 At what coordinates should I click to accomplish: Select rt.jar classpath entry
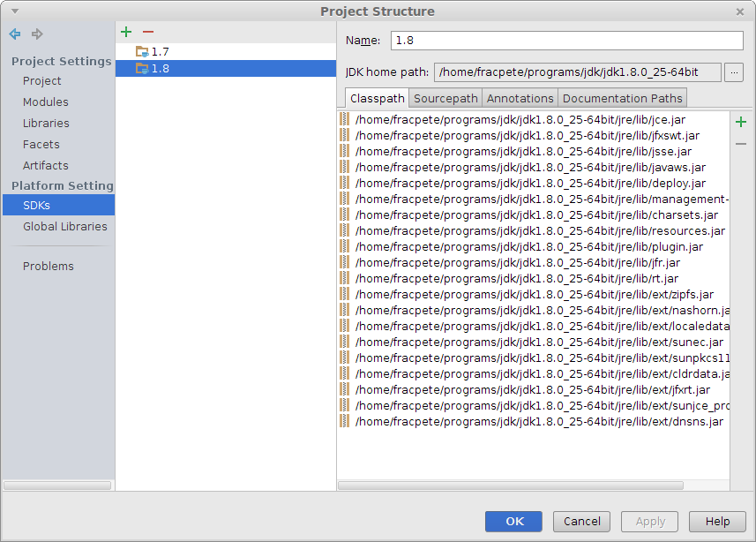[x=517, y=279]
